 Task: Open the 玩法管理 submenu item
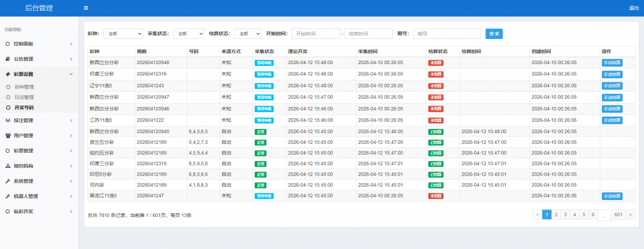point(24,97)
